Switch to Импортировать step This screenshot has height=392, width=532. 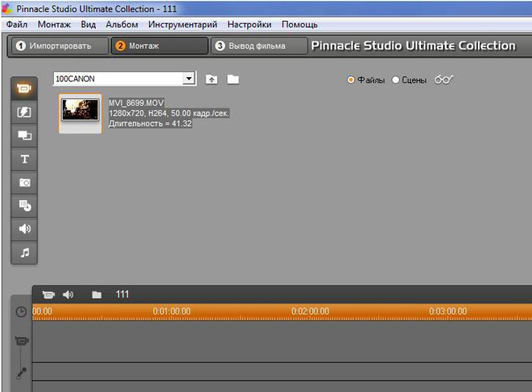coord(59,46)
